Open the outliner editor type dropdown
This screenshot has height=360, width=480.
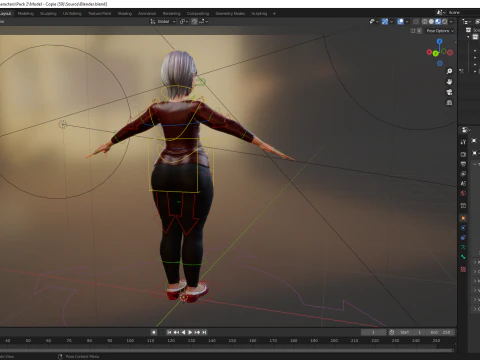467,22
